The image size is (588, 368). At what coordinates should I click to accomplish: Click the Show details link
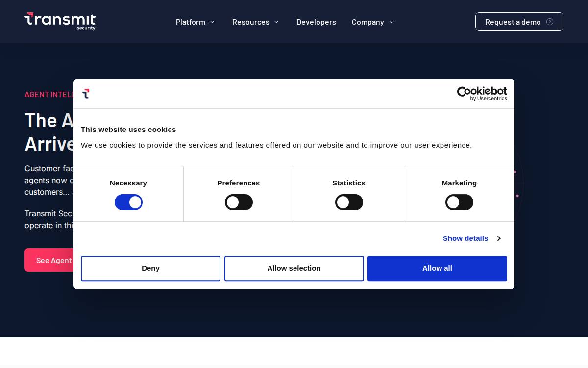point(465,238)
